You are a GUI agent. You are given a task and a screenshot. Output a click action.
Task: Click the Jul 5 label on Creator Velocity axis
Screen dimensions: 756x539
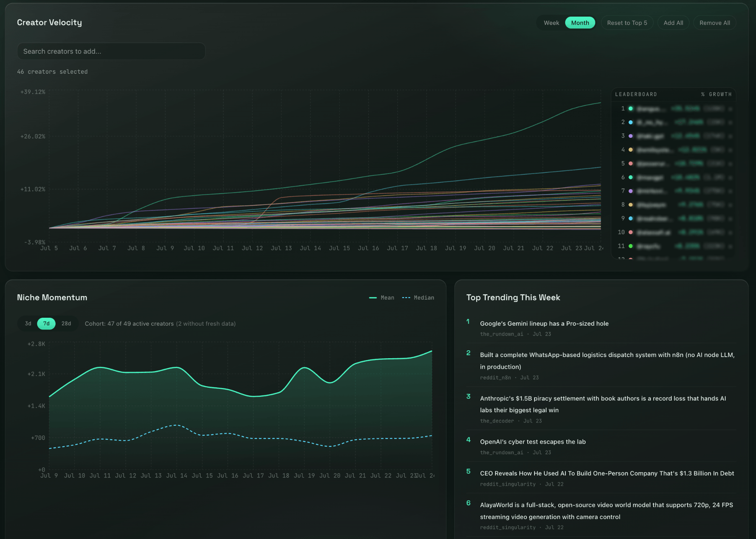pyautogui.click(x=49, y=248)
